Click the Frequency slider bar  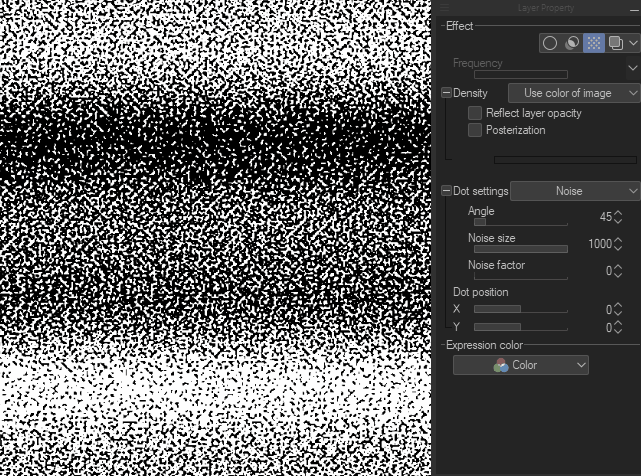(521, 74)
